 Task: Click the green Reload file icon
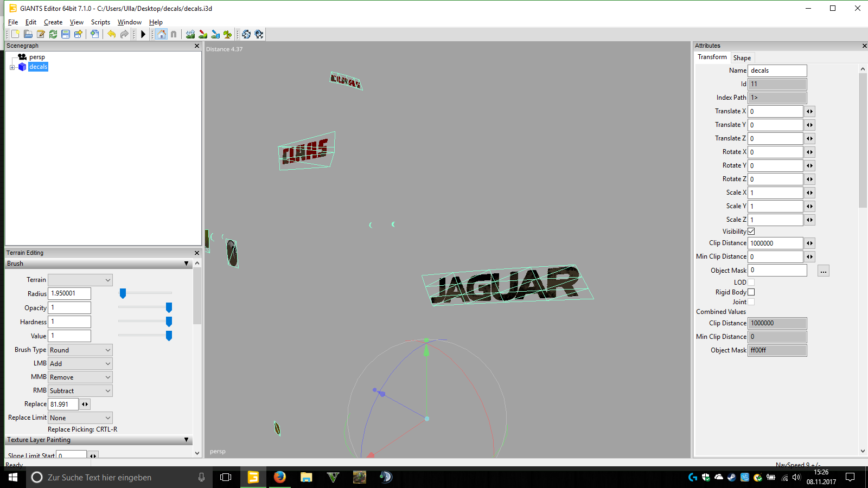(x=53, y=34)
